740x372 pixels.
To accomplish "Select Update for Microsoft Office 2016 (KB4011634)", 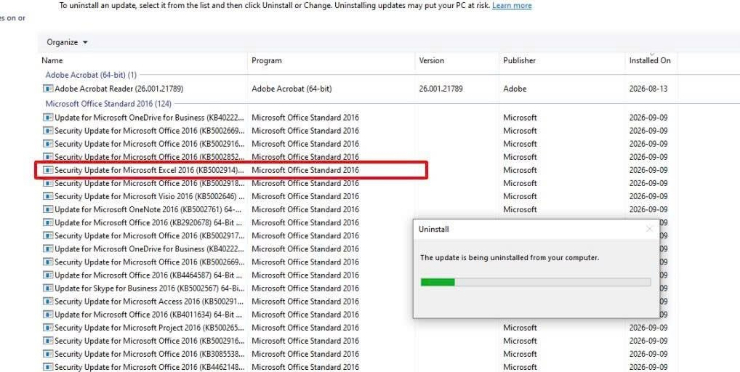I will click(x=148, y=314).
